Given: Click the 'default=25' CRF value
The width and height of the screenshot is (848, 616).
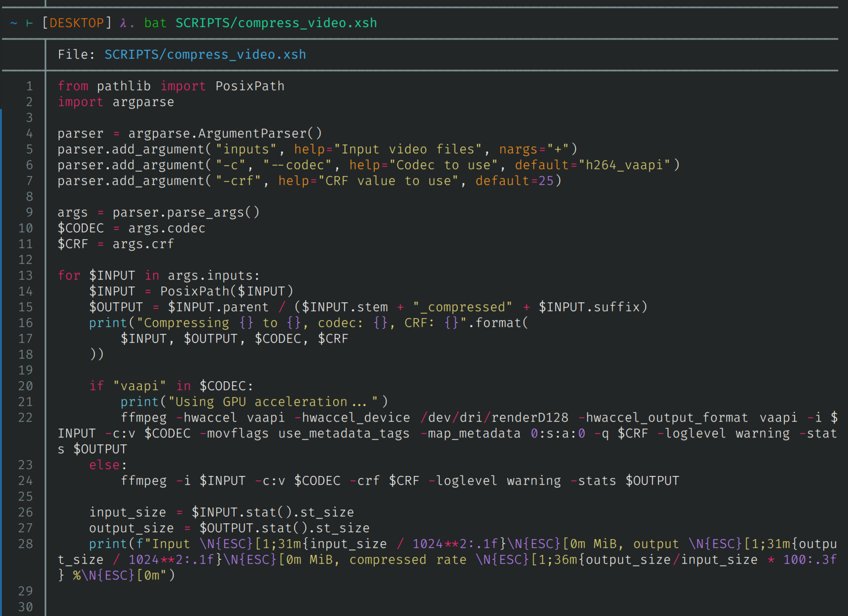Looking at the screenshot, I should click(x=514, y=181).
